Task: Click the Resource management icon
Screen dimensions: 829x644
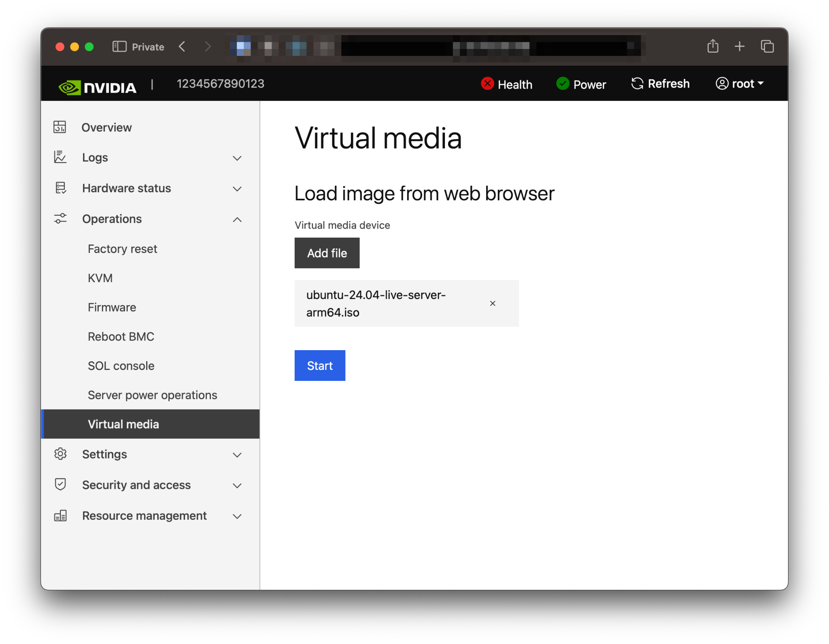Action: tap(60, 516)
